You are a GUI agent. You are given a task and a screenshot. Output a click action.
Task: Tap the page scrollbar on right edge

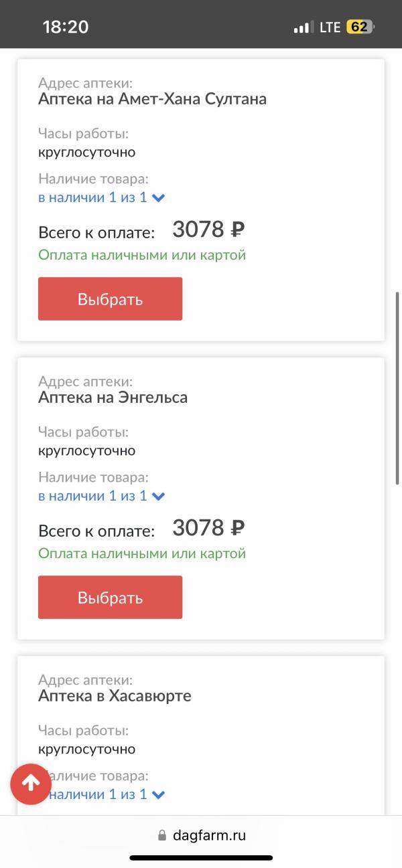click(x=398, y=388)
